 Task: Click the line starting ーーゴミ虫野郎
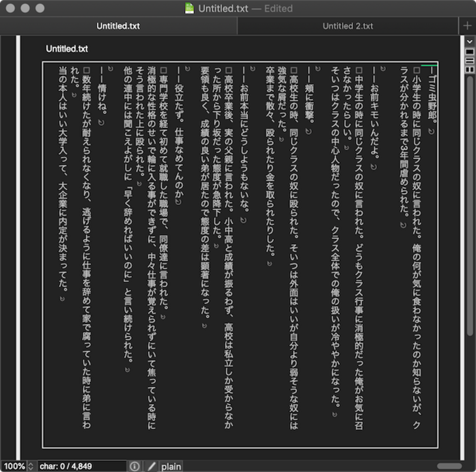click(x=432, y=100)
